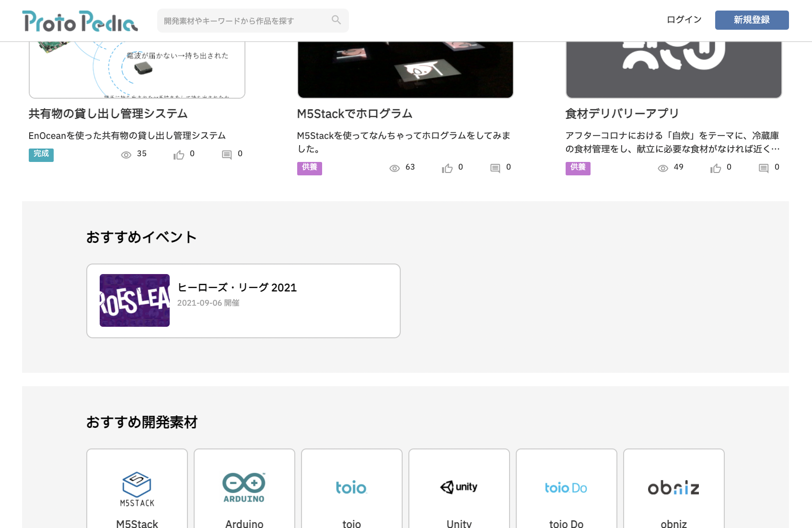812x528 pixels.
Task: Click the view eye icon showing 49
Action: pyautogui.click(x=663, y=168)
